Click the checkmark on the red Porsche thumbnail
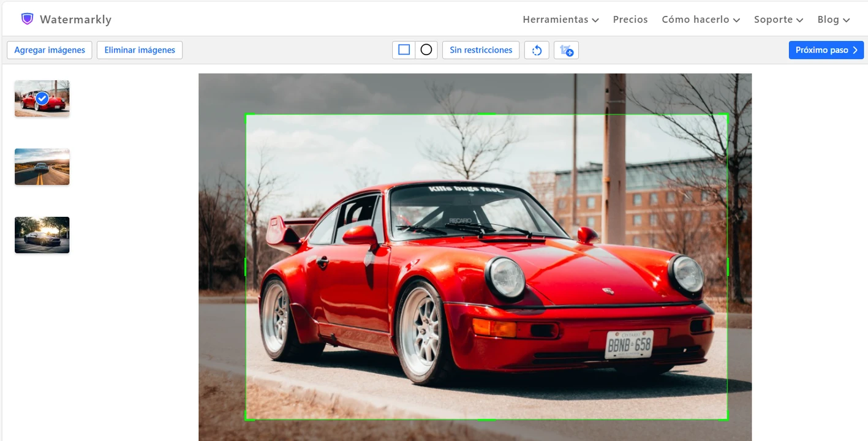This screenshot has height=441, width=868. coord(42,98)
